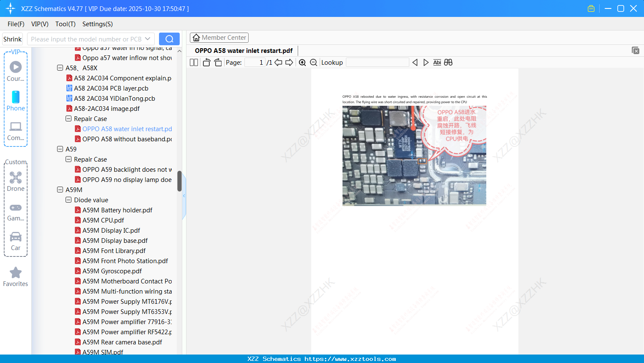Click the Shrink button

pos(13,39)
